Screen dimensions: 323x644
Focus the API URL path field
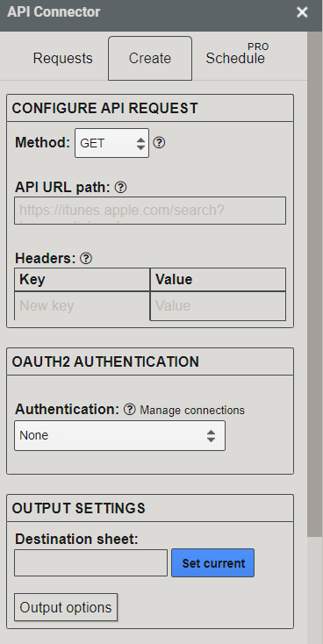tap(150, 211)
